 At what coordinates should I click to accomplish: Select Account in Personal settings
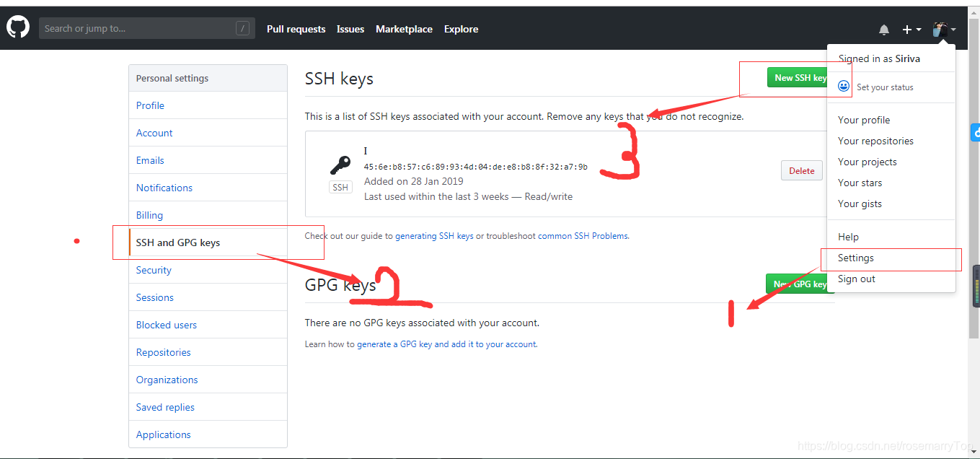click(208, 133)
